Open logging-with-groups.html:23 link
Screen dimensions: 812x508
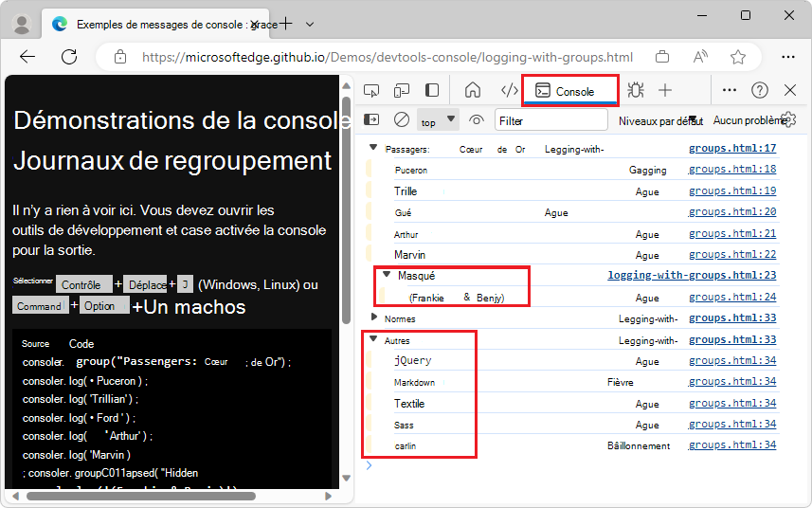pyautogui.click(x=692, y=275)
